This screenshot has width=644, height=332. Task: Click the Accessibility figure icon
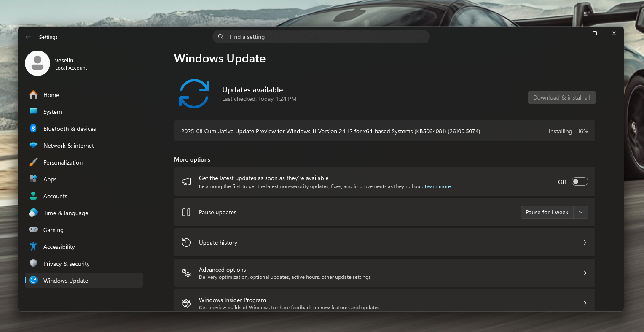(33, 247)
